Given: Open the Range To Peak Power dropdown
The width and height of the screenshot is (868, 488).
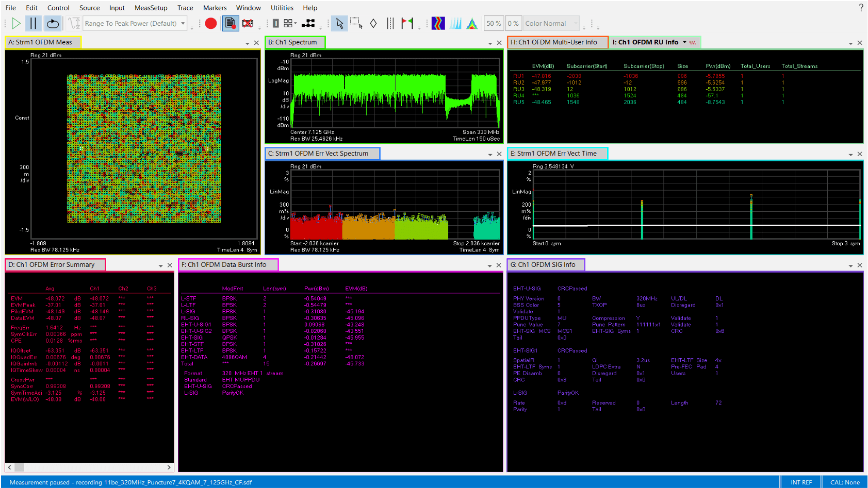Looking at the screenshot, I should (182, 23).
